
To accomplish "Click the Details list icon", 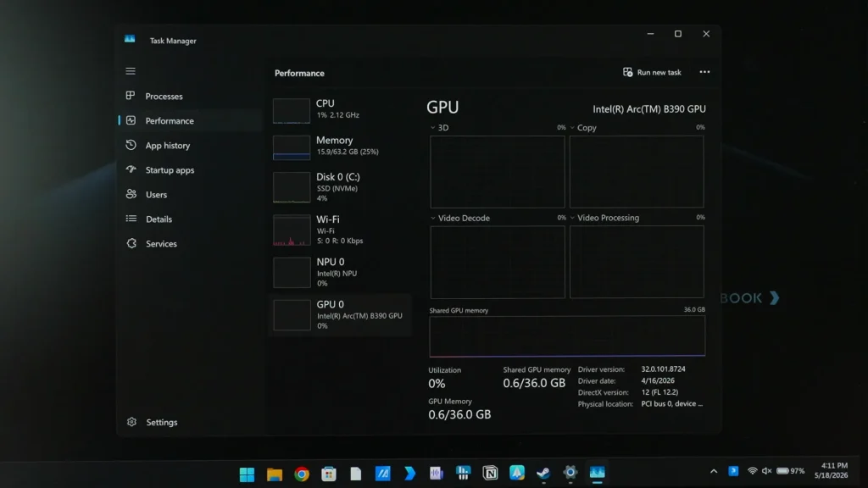I will (x=131, y=219).
